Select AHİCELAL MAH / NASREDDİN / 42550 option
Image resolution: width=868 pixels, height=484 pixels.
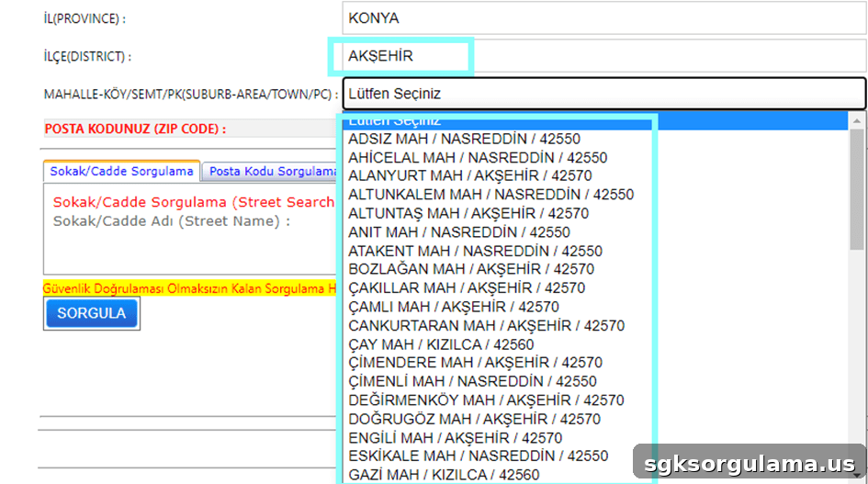pos(595,158)
